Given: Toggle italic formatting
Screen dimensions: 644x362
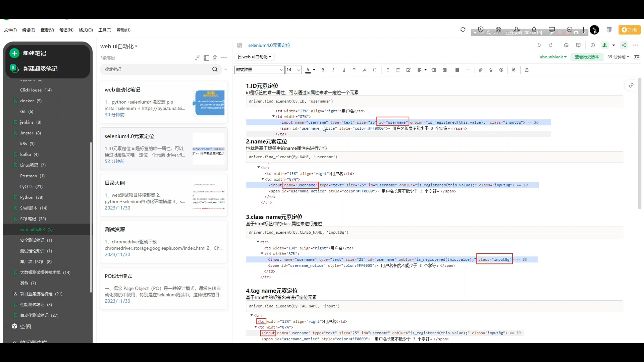Looking at the screenshot, I should pos(333,70).
